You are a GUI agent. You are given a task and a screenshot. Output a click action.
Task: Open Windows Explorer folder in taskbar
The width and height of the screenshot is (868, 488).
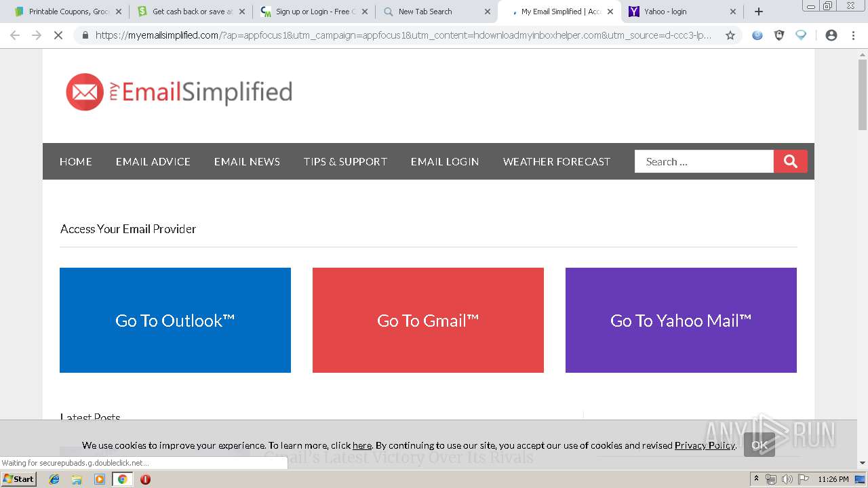point(77,479)
